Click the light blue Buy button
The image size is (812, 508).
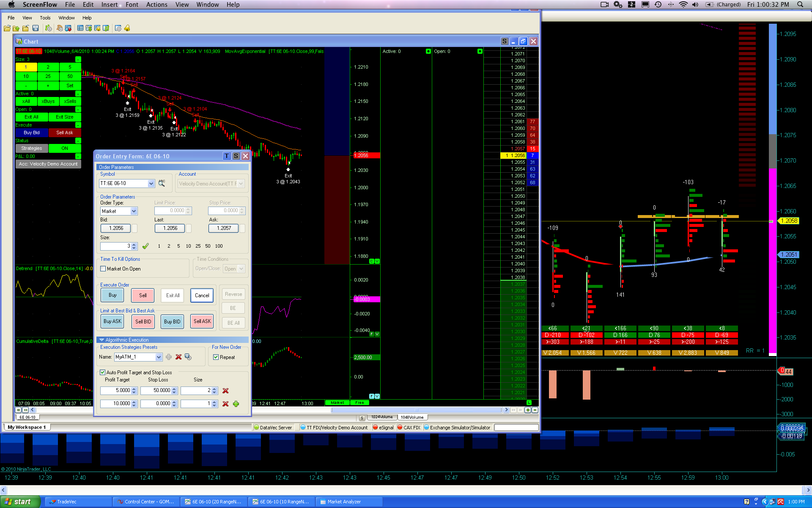[112, 295]
